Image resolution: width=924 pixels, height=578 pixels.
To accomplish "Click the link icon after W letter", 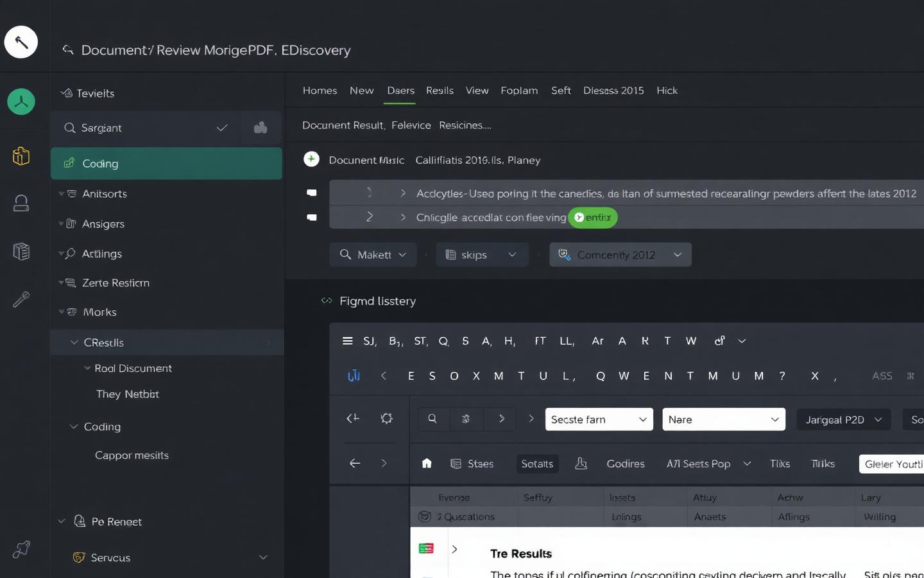I will (x=720, y=341).
